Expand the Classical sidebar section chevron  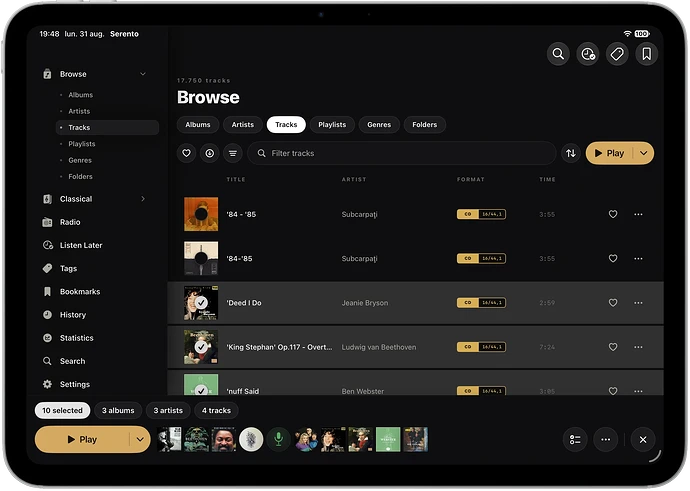click(x=143, y=199)
